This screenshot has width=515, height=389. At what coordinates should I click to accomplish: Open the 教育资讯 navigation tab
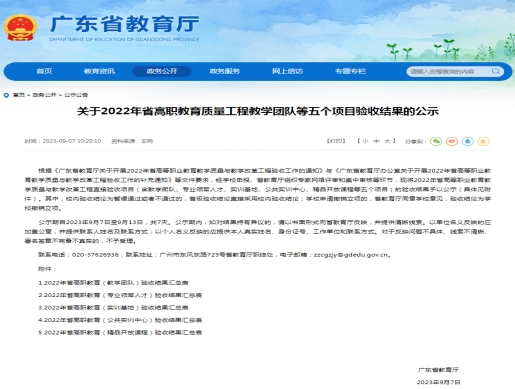[x=99, y=71]
